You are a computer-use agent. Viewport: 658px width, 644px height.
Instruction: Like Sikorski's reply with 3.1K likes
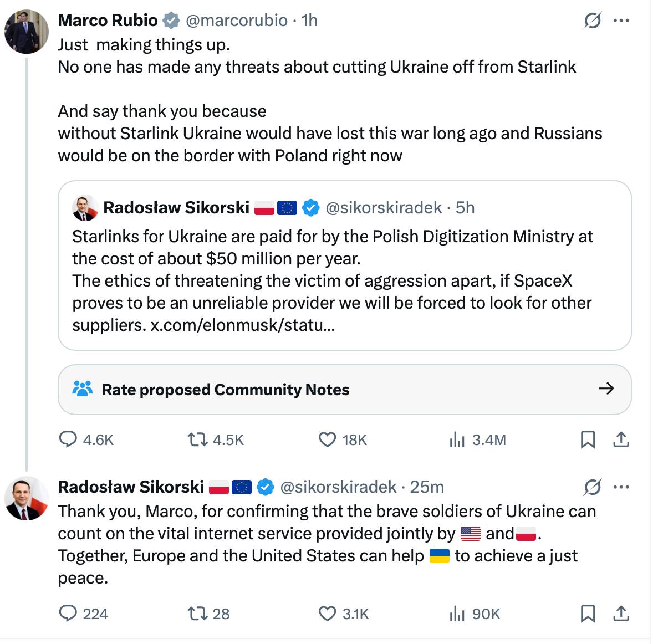tap(327, 614)
